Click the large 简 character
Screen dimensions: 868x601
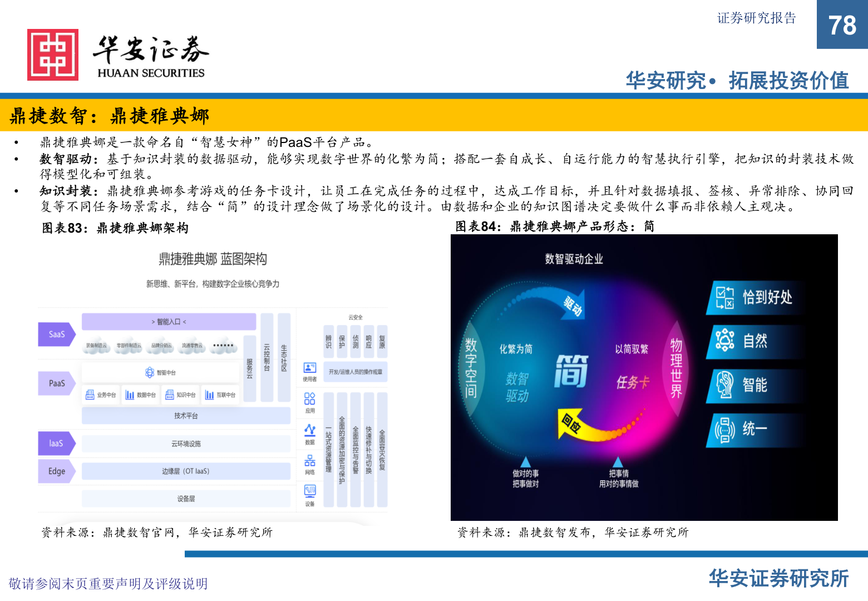click(571, 371)
